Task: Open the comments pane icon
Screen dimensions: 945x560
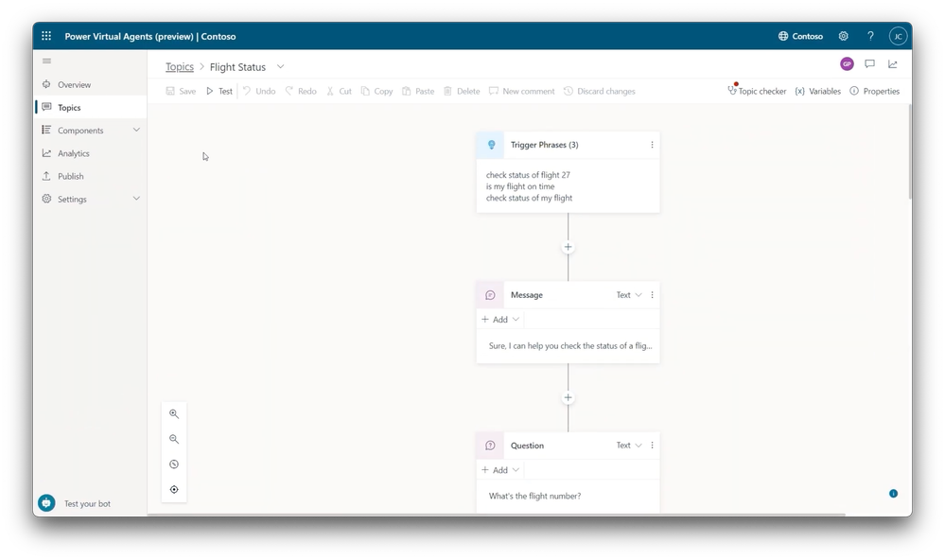Action: click(869, 64)
